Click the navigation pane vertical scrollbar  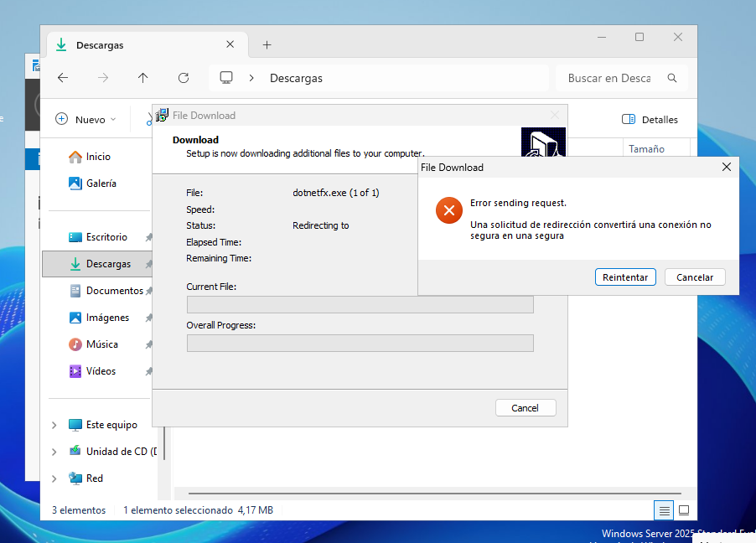164,442
